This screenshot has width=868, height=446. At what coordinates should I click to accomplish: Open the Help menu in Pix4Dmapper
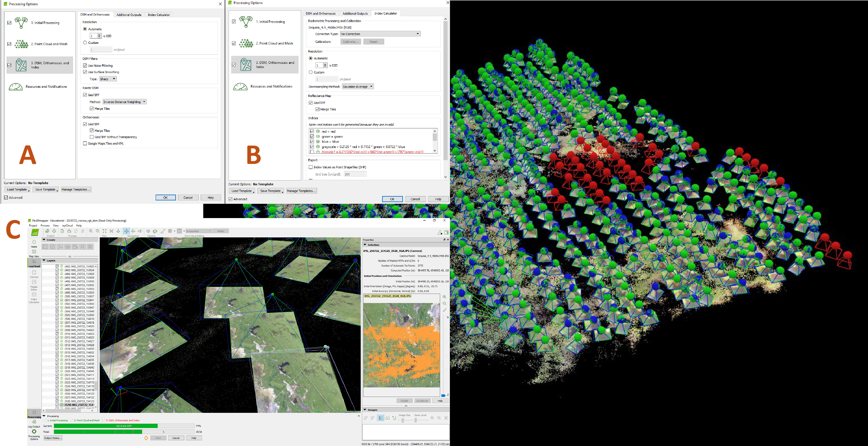click(x=79, y=226)
